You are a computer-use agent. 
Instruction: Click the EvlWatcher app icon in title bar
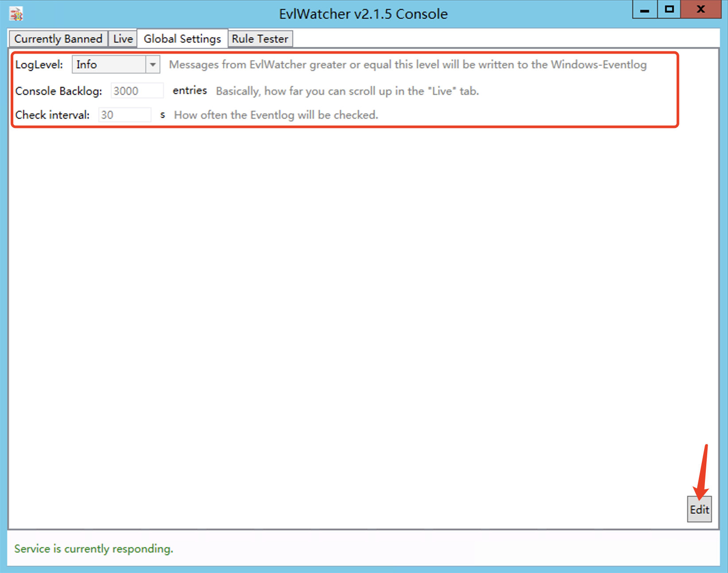pyautogui.click(x=16, y=14)
